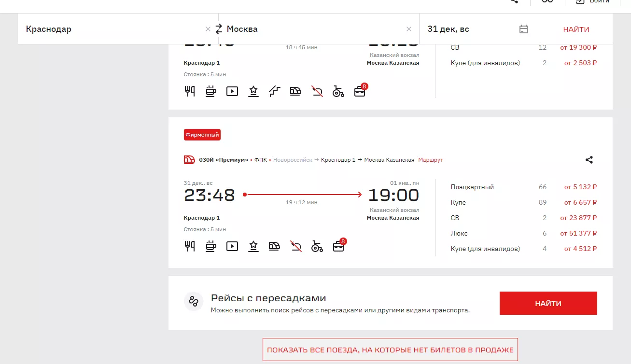
Task: Click the transfers icon beside Рейсы с пересадками
Action: click(x=194, y=302)
